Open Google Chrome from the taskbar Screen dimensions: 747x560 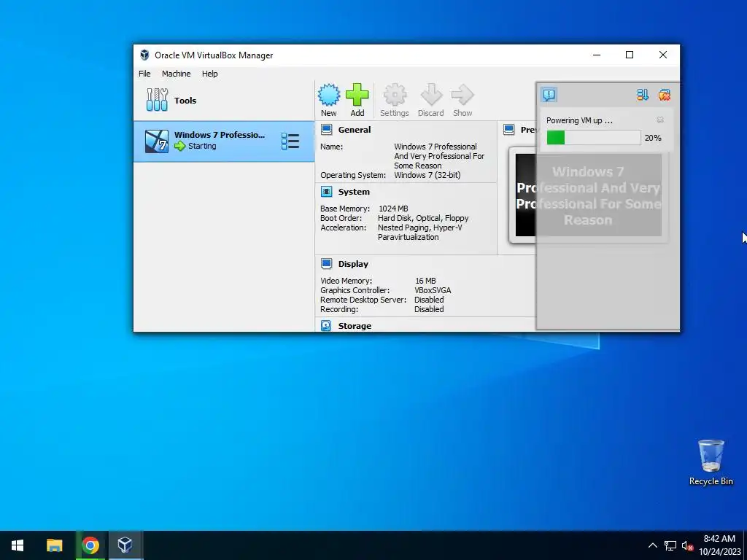click(x=90, y=545)
